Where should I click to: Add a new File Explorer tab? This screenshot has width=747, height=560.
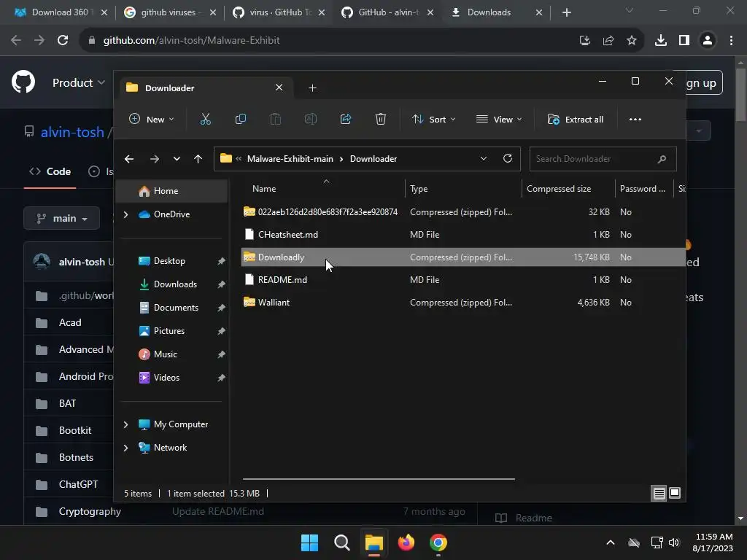point(312,87)
